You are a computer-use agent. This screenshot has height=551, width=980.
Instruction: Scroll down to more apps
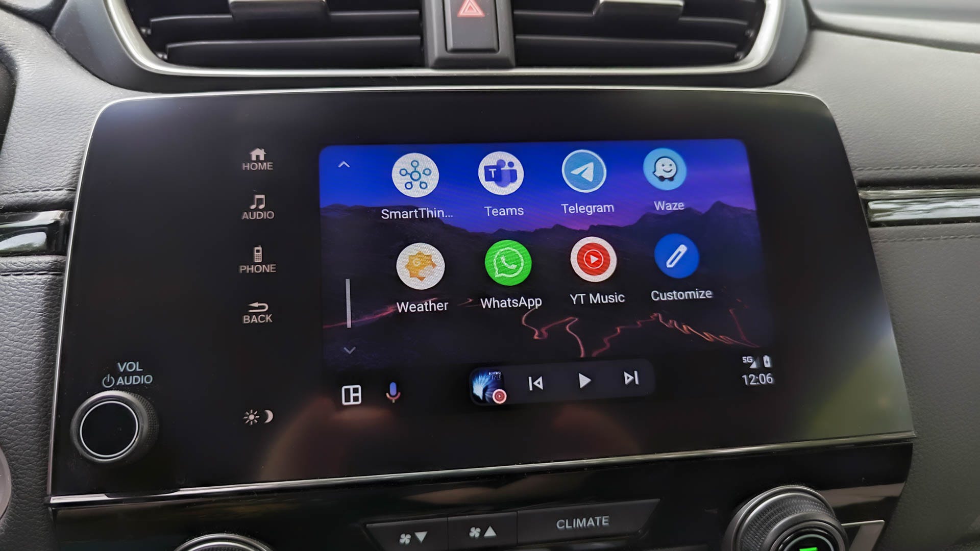click(x=350, y=350)
